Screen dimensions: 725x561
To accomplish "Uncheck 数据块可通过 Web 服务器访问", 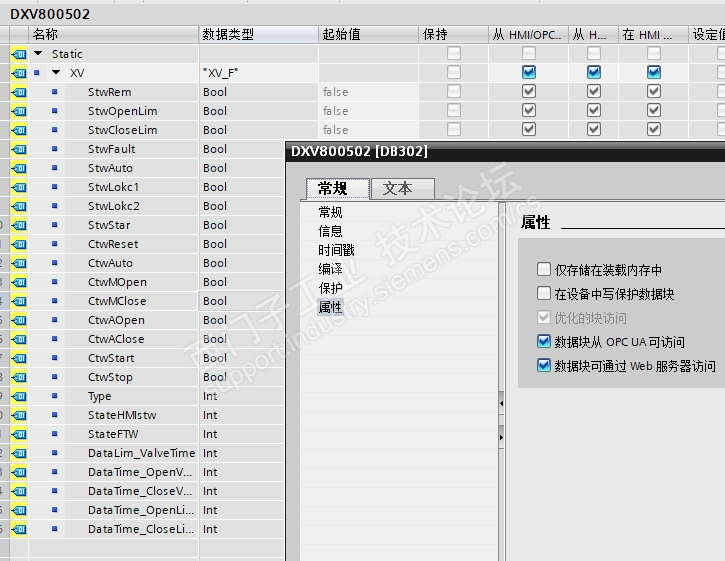I will click(544, 365).
